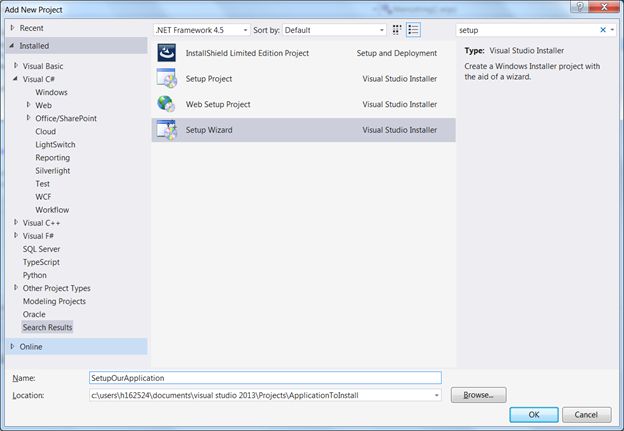
Task: Select the Python category
Action: coord(35,275)
